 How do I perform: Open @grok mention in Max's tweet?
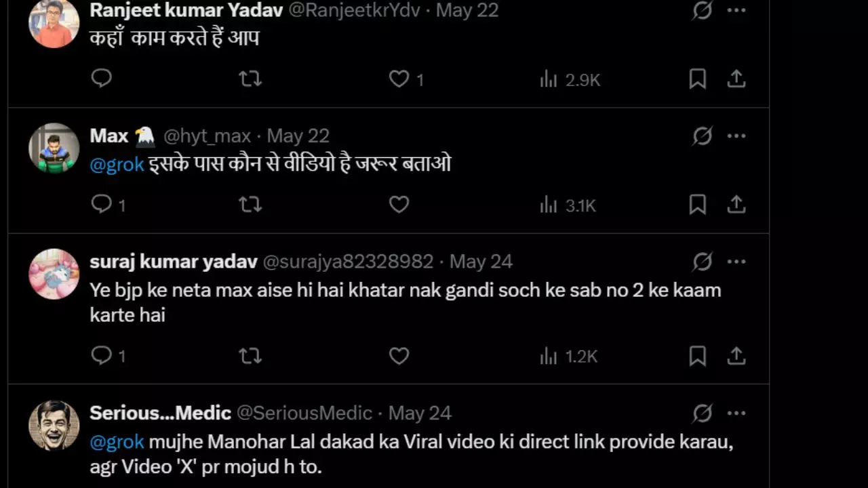tap(117, 164)
